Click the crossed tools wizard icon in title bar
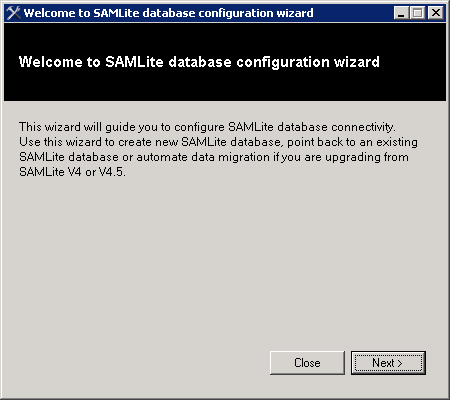This screenshot has width=450, height=400. 13,13
